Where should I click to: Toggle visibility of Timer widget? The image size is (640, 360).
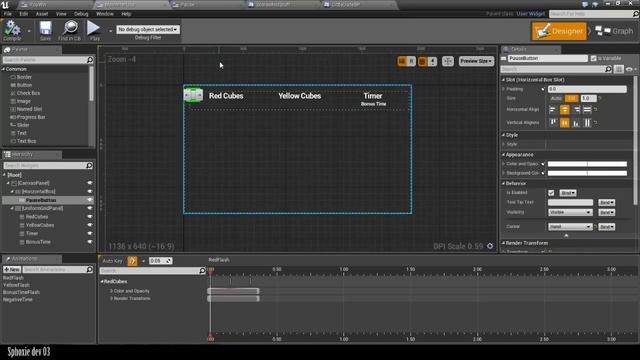89,233
